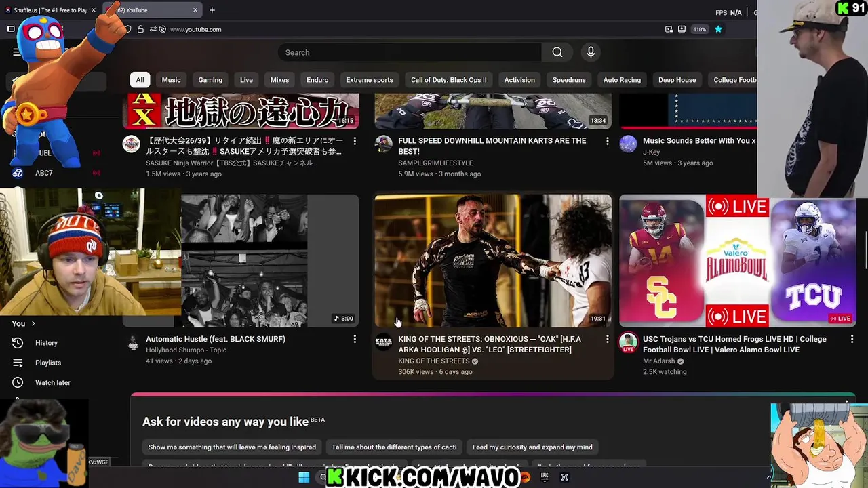Expand the You section chevron in sidebar
The image size is (868, 488).
coord(33,323)
